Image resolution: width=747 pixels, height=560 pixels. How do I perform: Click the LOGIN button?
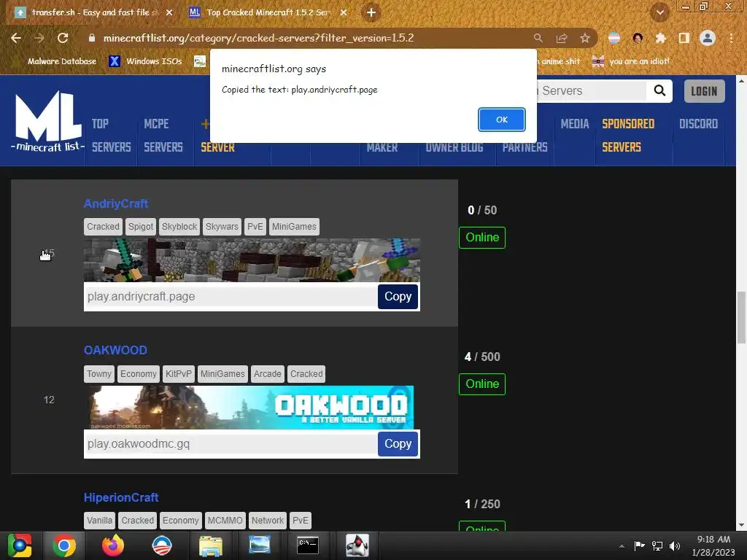click(x=704, y=91)
